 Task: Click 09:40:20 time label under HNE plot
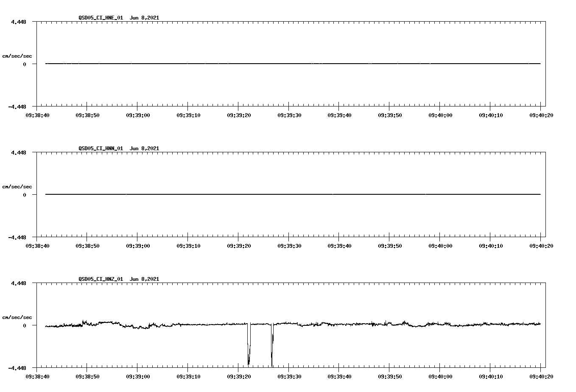[x=541, y=115]
